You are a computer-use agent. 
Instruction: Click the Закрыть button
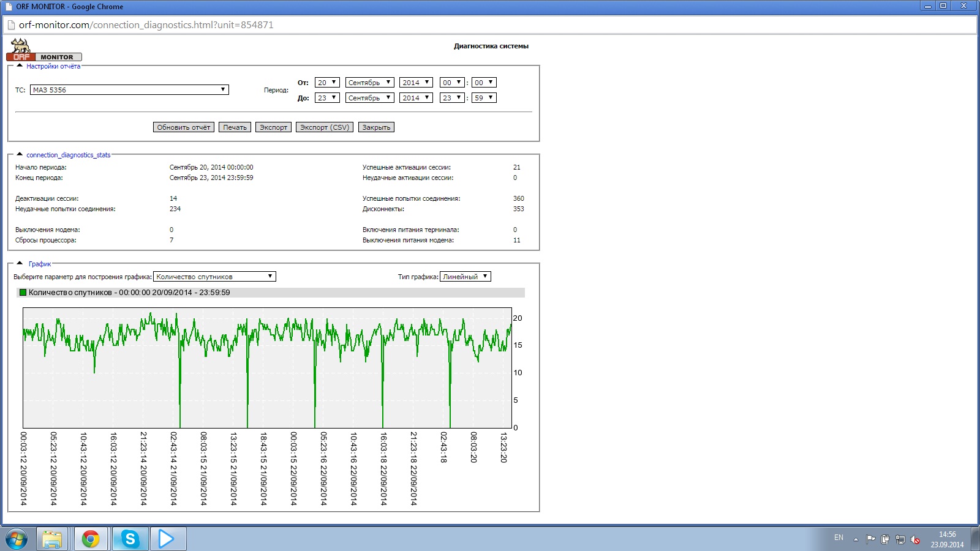[376, 127]
